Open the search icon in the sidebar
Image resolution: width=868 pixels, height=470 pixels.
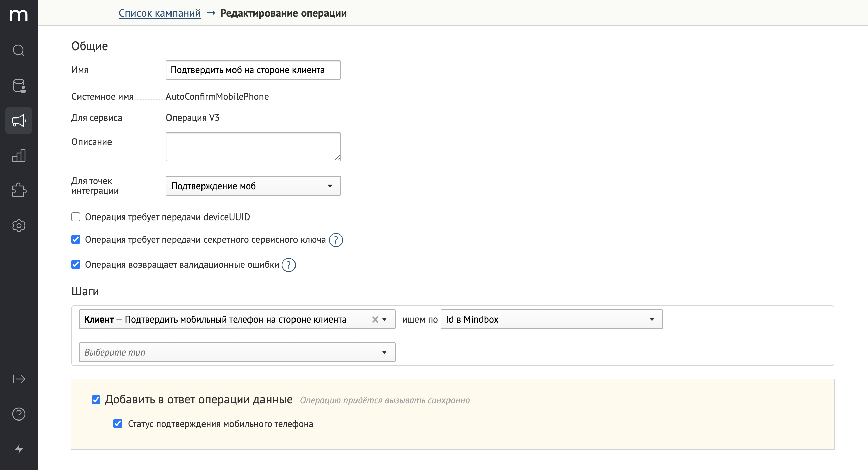[x=19, y=51]
